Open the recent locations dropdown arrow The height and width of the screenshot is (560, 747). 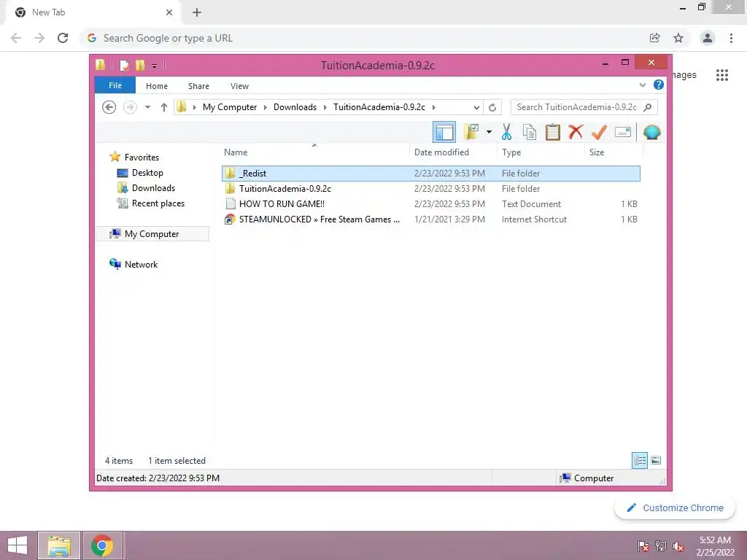147,107
